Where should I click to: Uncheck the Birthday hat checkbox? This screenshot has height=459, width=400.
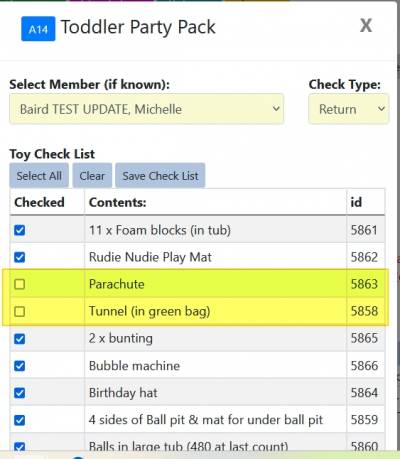20,393
